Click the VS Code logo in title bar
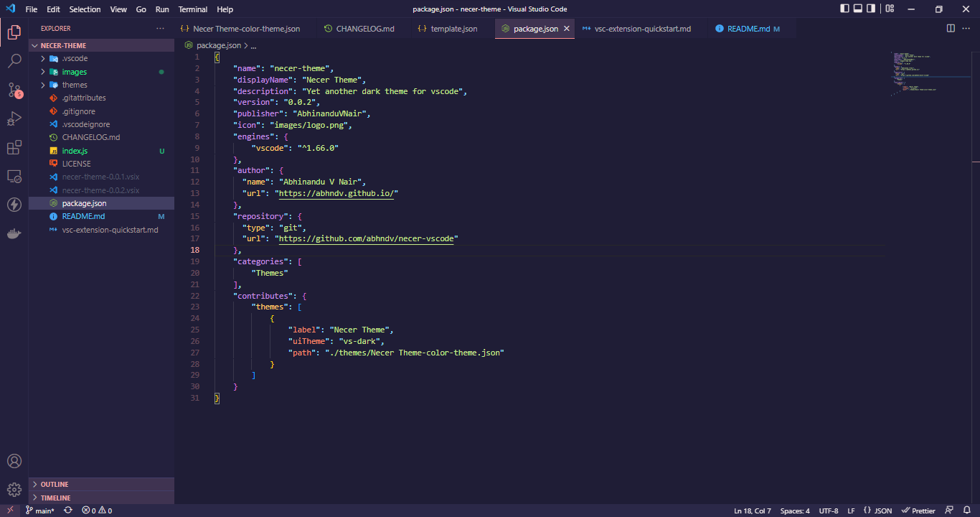 [10, 9]
